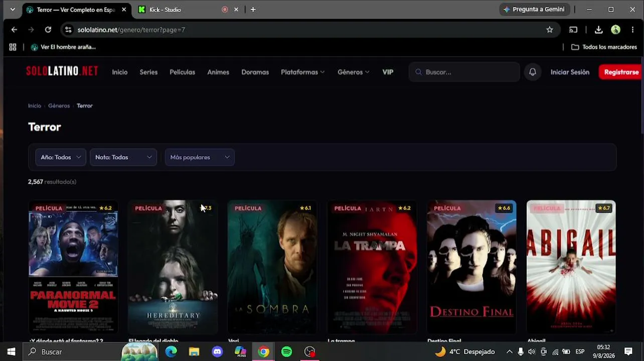644x361 pixels.
Task: Focus the Buscar search field on site
Action: point(464,72)
